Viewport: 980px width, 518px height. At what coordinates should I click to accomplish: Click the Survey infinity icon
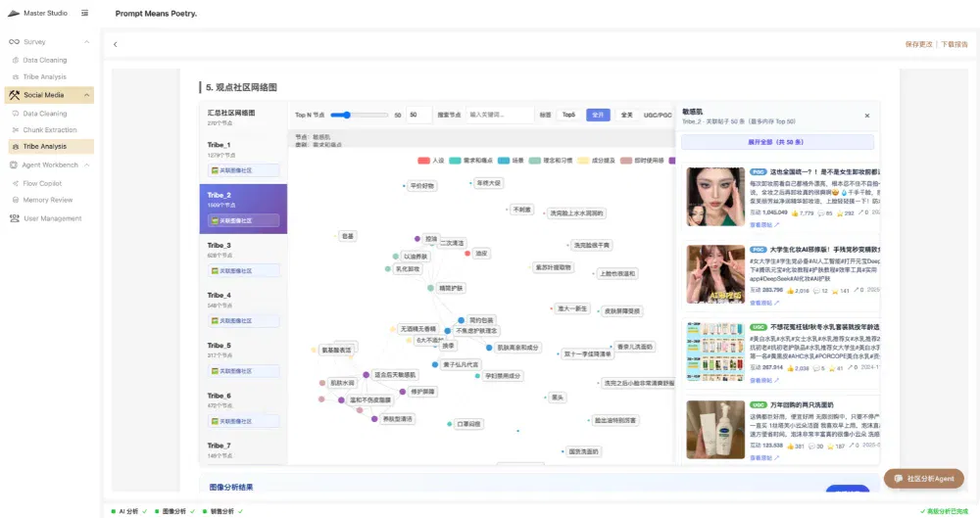14,42
